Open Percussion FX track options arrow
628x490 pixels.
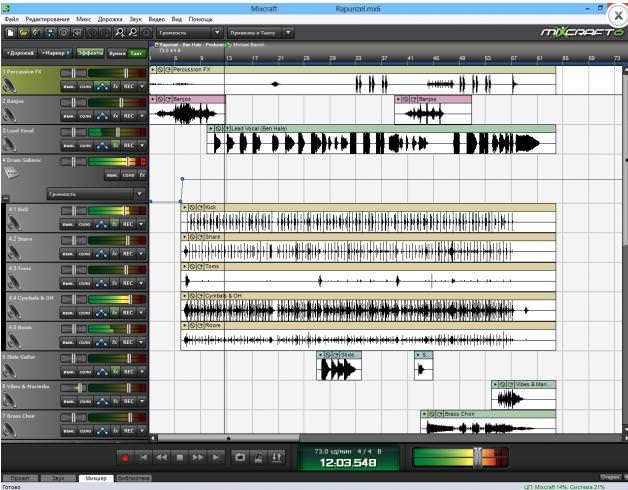[142, 86]
